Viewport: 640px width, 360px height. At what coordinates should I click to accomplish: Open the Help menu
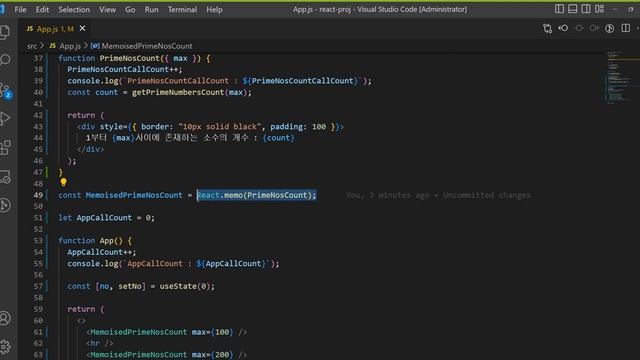tap(214, 9)
